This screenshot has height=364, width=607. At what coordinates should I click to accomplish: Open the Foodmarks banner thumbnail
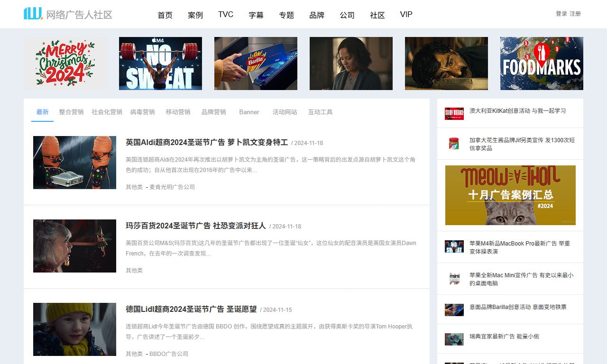pos(542,64)
